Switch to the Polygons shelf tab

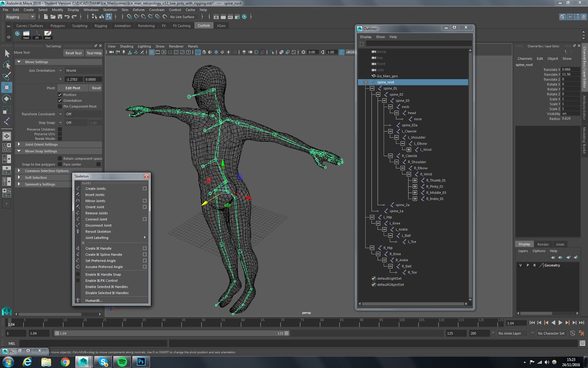point(57,25)
